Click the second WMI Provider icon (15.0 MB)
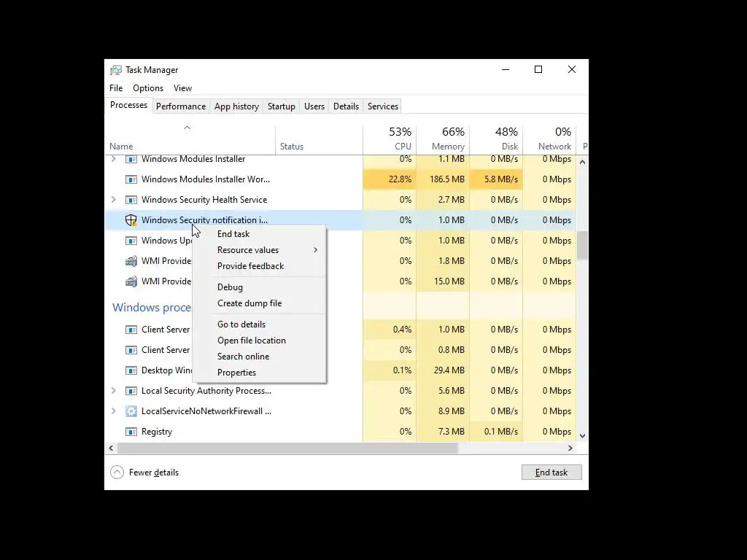This screenshot has width=747, height=560. click(131, 281)
